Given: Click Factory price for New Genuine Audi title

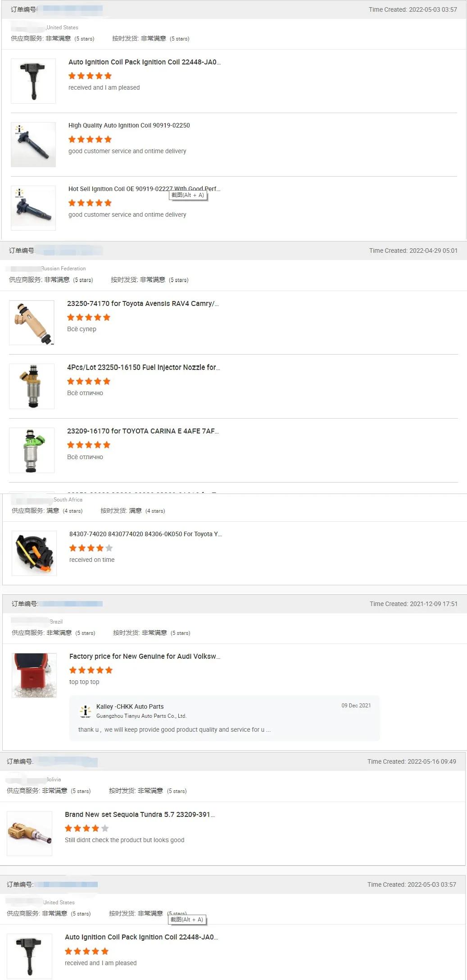Looking at the screenshot, I should pyautogui.click(x=145, y=656).
